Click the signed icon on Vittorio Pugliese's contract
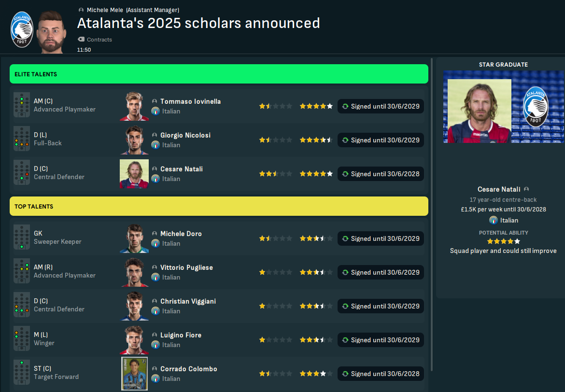The height and width of the screenshot is (392, 565). (x=345, y=272)
